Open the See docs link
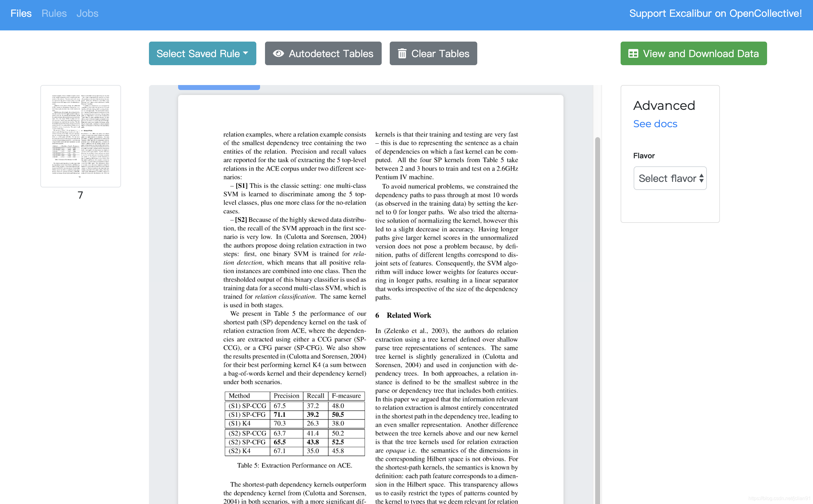The image size is (813, 504). pos(655,124)
